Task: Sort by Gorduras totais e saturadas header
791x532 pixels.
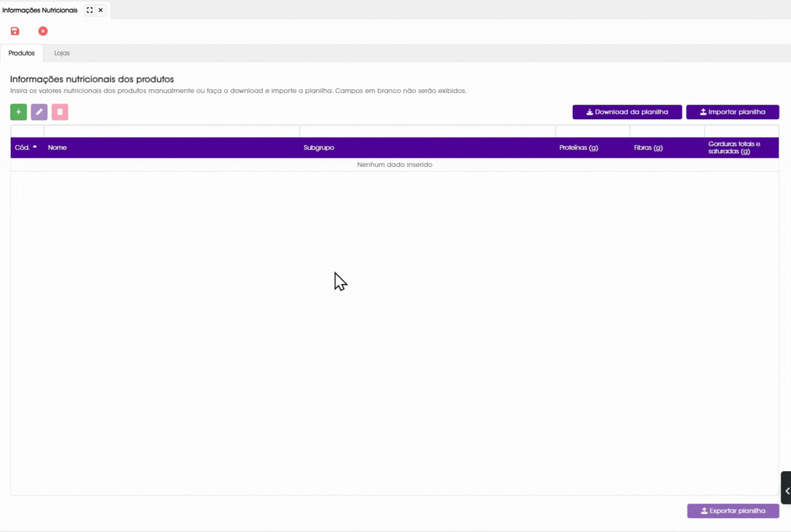Action: tap(734, 147)
